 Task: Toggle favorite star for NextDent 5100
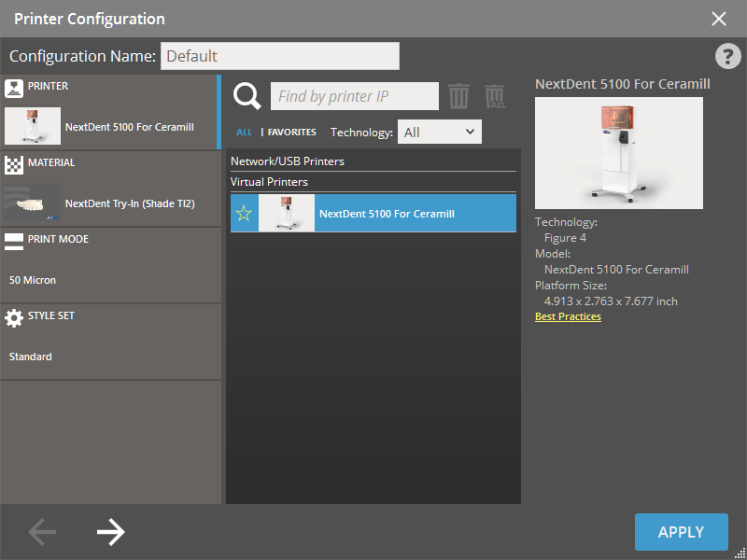(244, 214)
